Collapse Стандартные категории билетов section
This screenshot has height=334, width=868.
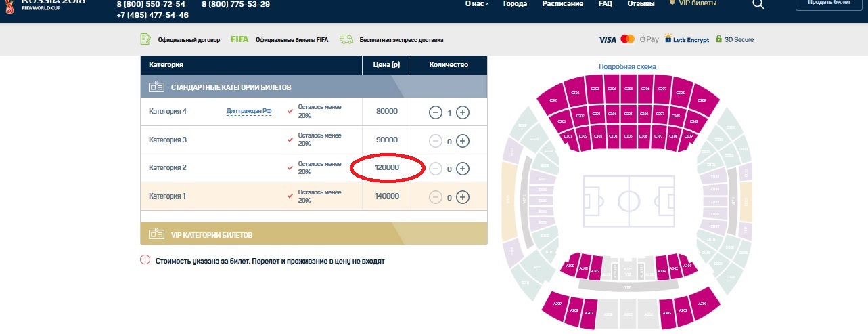click(x=313, y=87)
